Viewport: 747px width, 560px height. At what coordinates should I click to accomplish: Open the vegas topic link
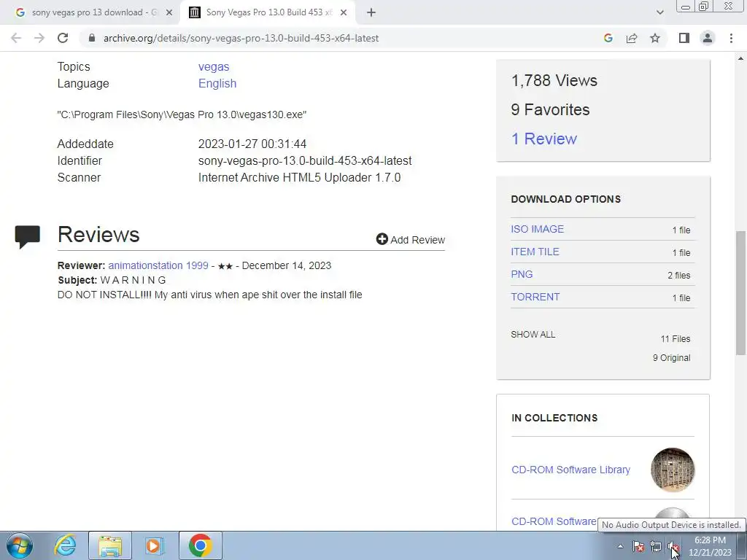point(214,66)
